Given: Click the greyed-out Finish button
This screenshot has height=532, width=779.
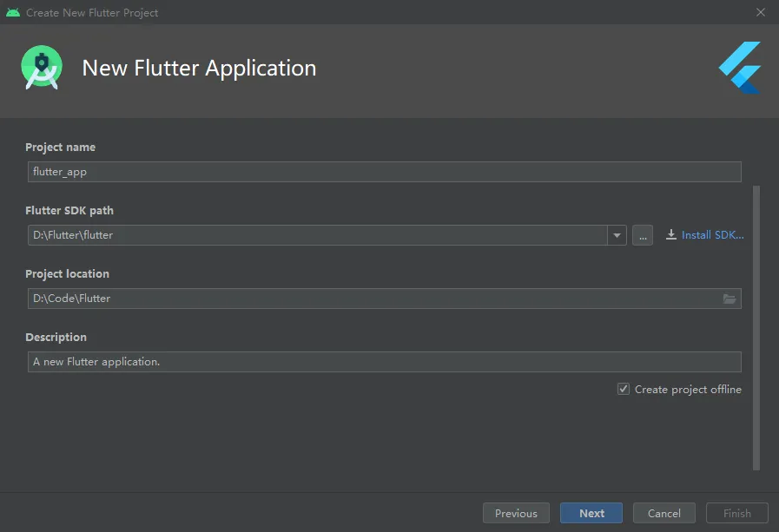Looking at the screenshot, I should [x=737, y=513].
